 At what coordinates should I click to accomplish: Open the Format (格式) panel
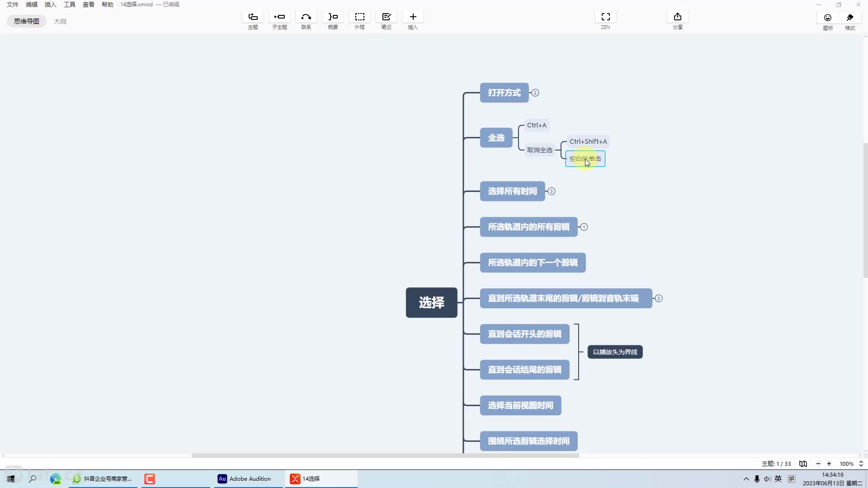[850, 18]
